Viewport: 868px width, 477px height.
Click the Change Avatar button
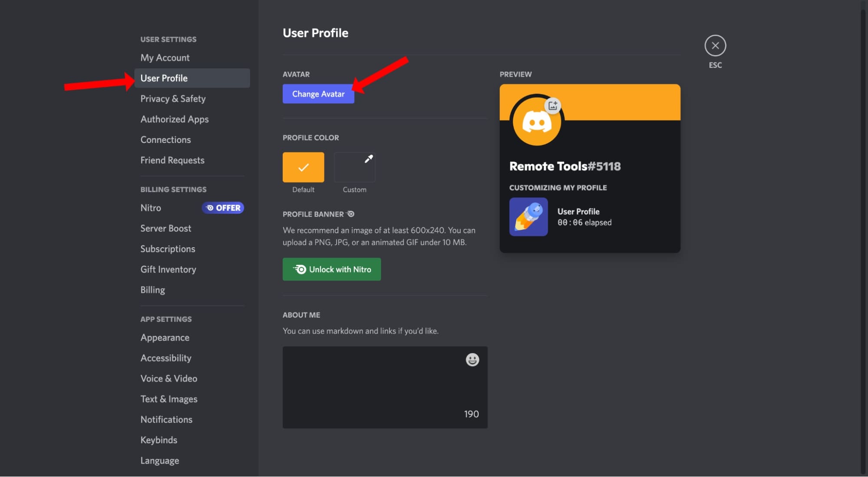point(318,94)
